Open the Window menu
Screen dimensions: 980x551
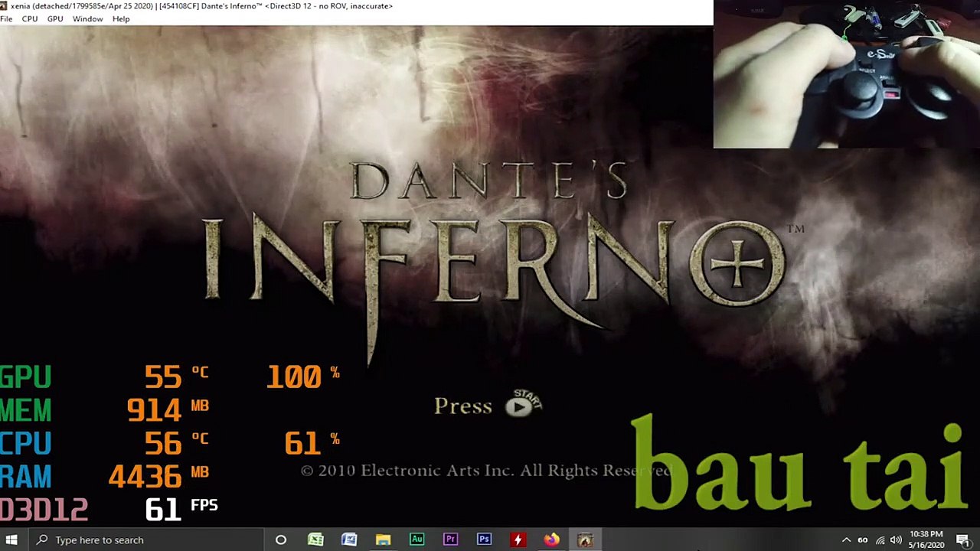[87, 18]
